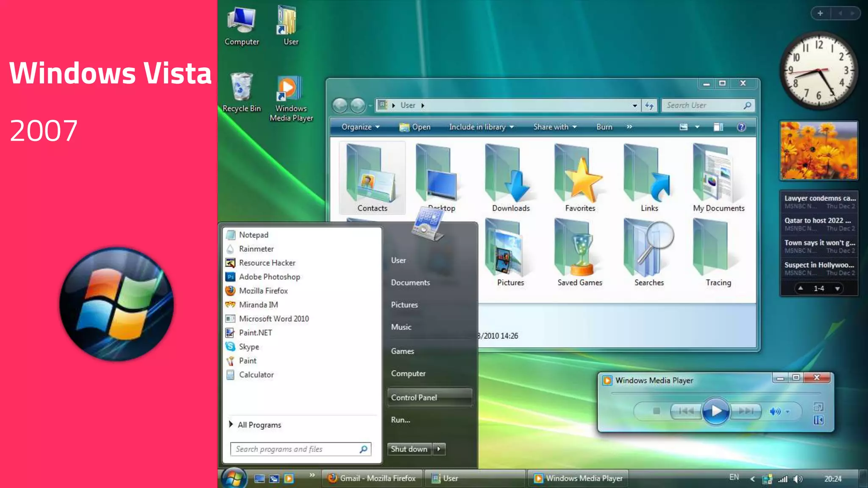Click the taskbar volume speaker icon
The image size is (868, 488).
click(x=798, y=479)
